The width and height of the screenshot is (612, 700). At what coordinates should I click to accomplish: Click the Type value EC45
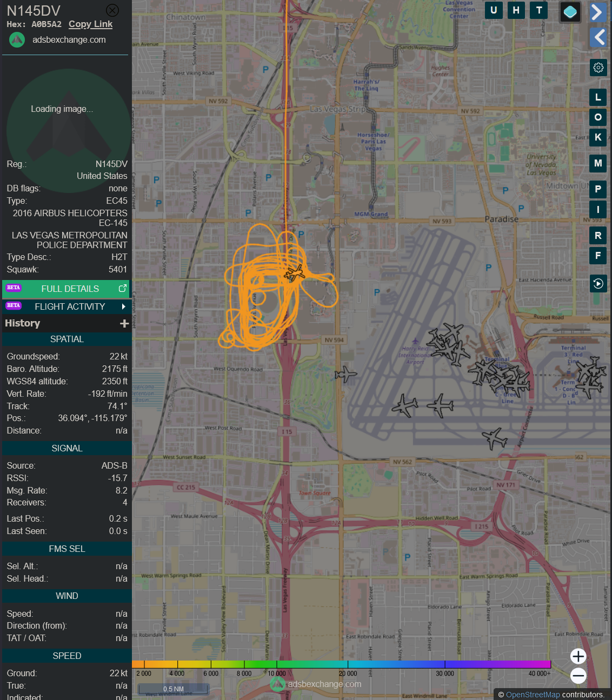pos(117,201)
